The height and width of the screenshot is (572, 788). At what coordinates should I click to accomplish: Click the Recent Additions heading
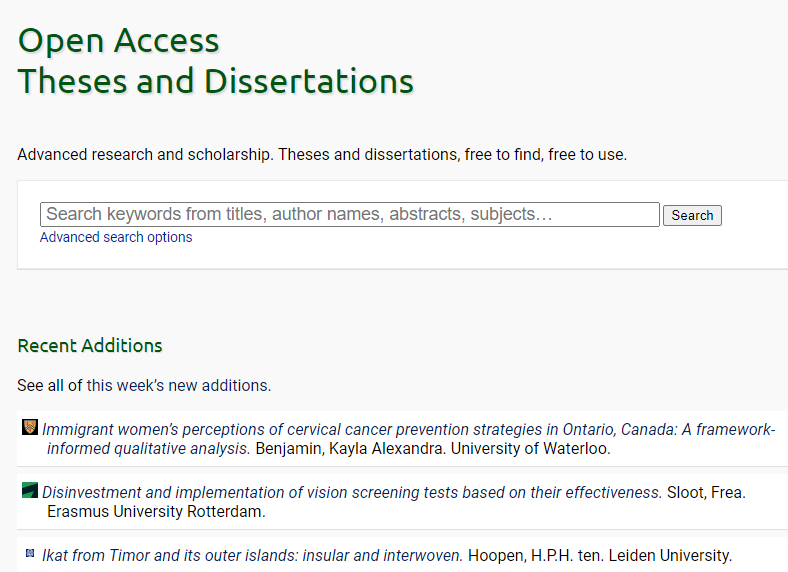click(x=90, y=346)
